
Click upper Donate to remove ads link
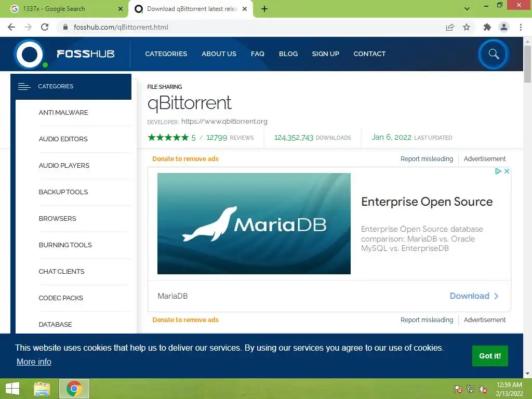[x=185, y=159]
